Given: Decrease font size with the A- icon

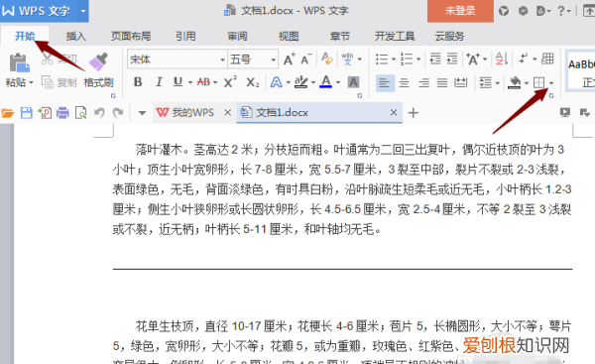Looking at the screenshot, I should (305, 60).
